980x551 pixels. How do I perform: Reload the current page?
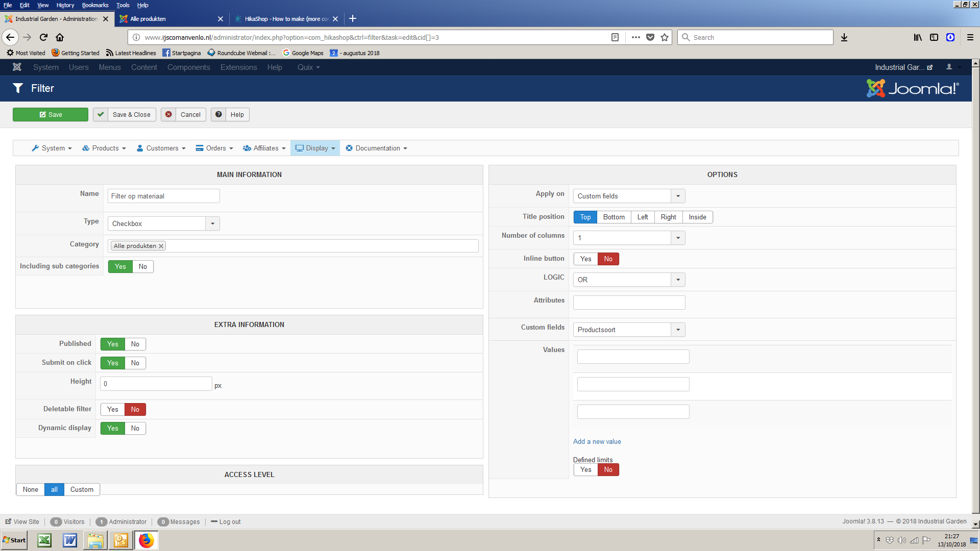[43, 37]
